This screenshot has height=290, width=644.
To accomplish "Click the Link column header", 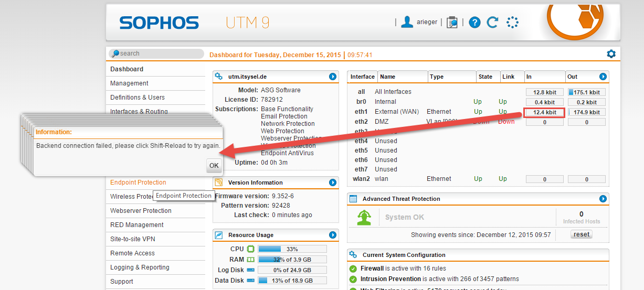I will (x=512, y=77).
